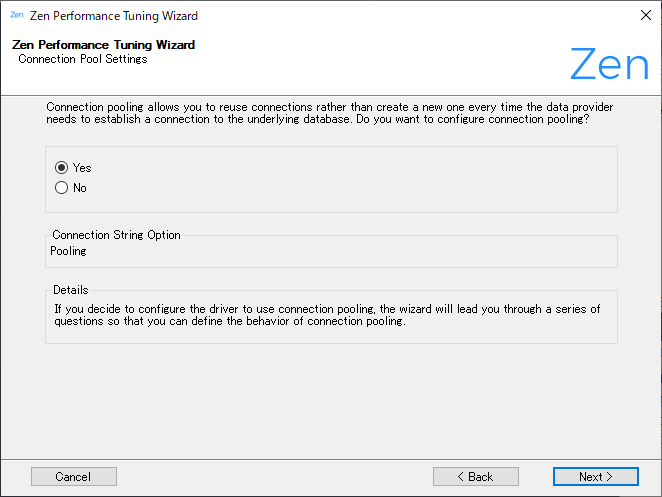The height and width of the screenshot is (497, 662).
Task: Go back with the Back button
Action: [x=475, y=477]
